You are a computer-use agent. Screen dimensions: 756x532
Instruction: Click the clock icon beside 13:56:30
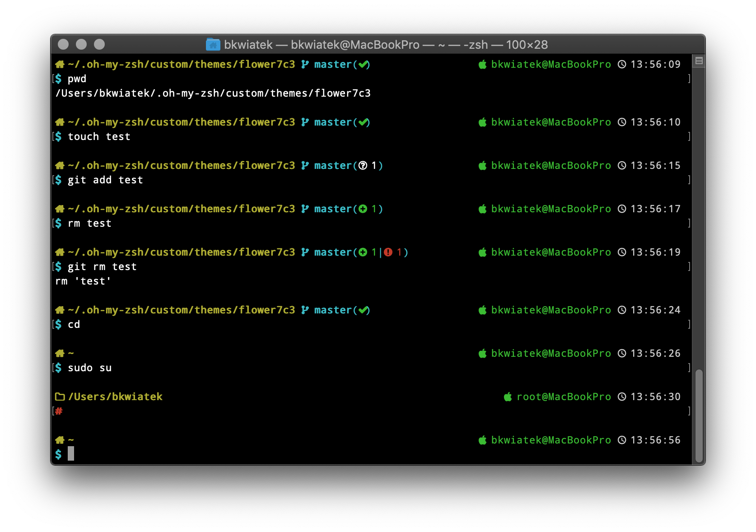click(x=622, y=397)
